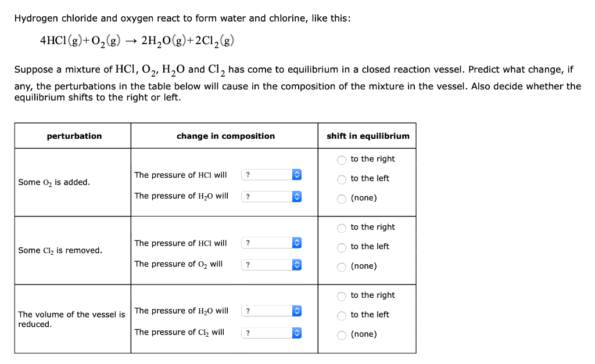Screen dimensions: 595x364
Task: Open the O₂ pressure dropdown for Cl₂ removed row
Action: tap(271, 265)
